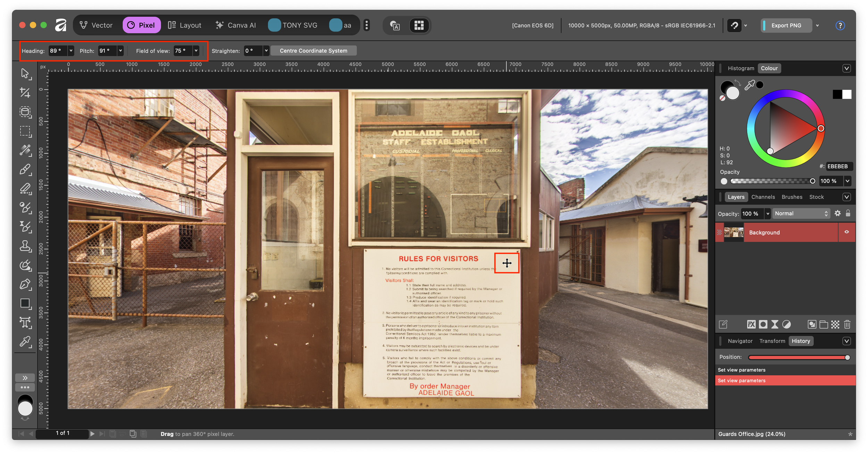Hide the Background layer visibility

click(x=846, y=232)
